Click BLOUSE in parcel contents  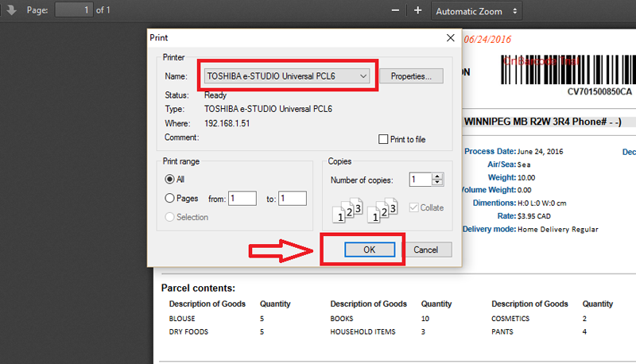(x=182, y=319)
